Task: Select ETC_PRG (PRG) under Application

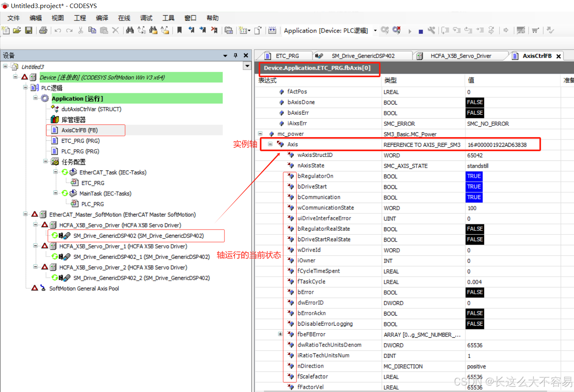Action: [80, 141]
